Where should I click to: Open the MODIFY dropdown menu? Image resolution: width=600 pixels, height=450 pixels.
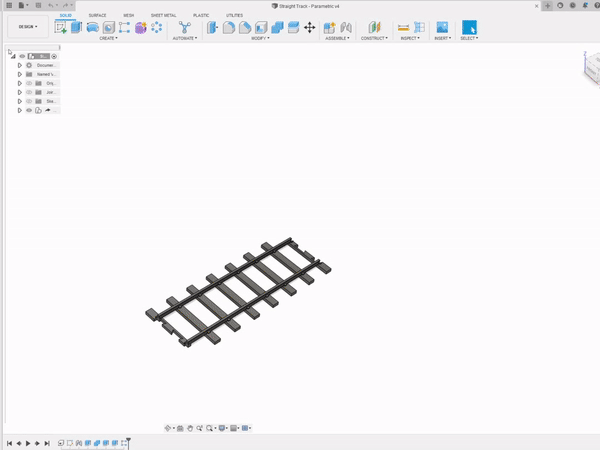point(260,38)
